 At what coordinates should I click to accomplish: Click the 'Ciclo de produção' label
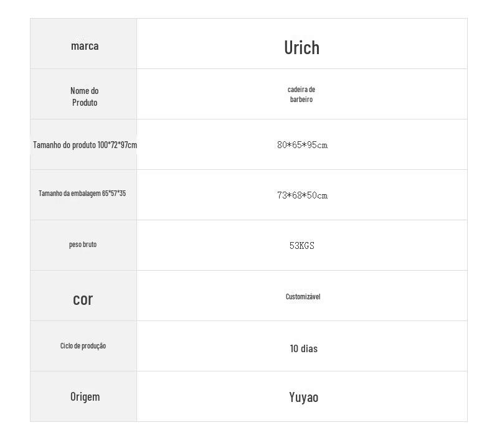(83, 346)
